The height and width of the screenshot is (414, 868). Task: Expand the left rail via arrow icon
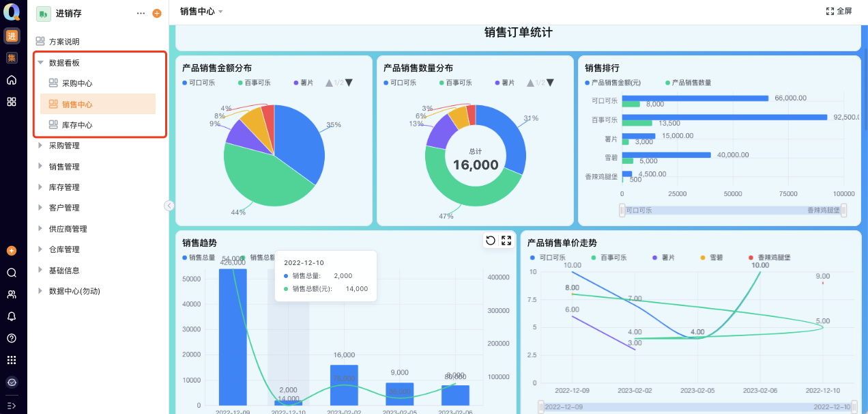[12, 405]
